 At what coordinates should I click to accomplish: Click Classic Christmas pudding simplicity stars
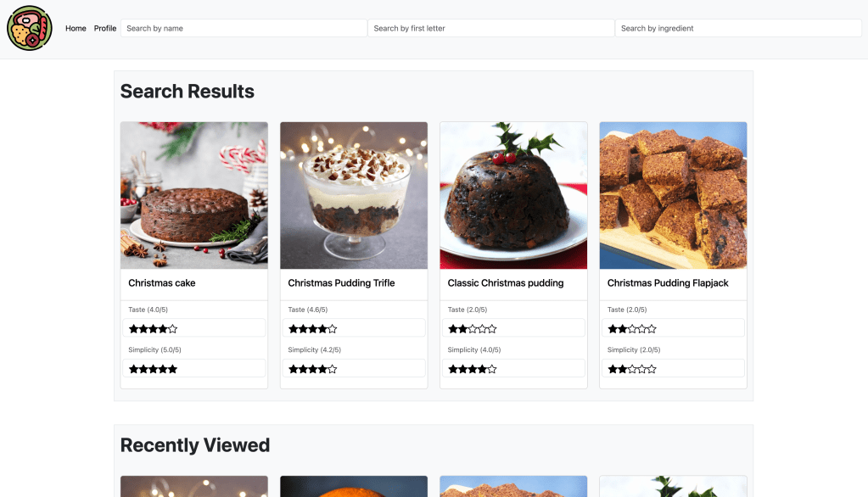click(x=473, y=369)
